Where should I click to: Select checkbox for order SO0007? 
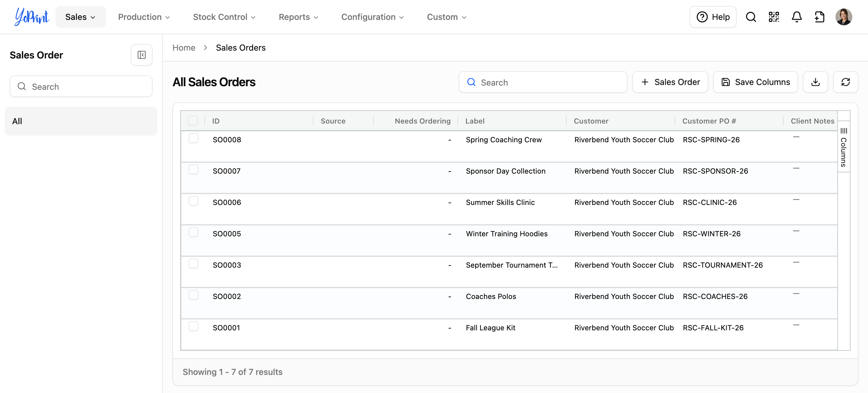click(x=193, y=169)
